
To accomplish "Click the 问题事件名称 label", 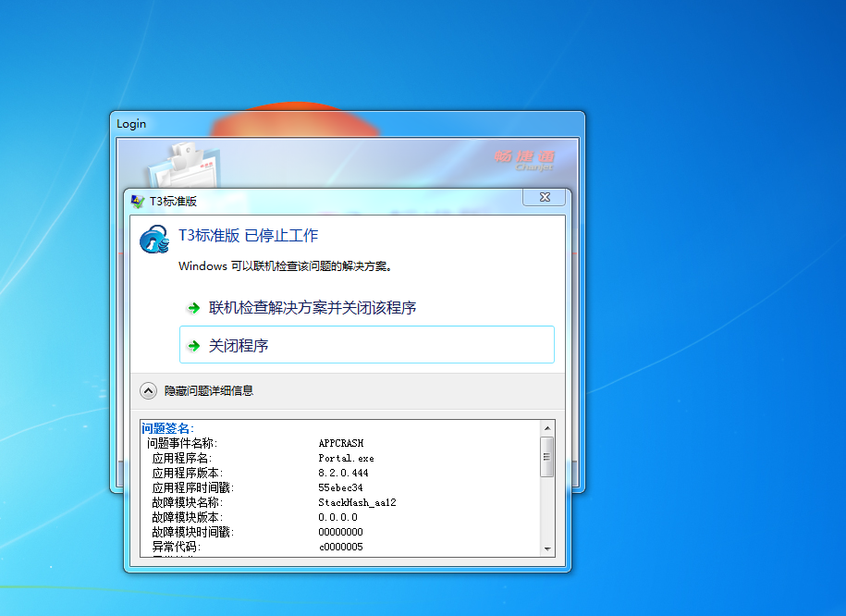I will [x=182, y=443].
